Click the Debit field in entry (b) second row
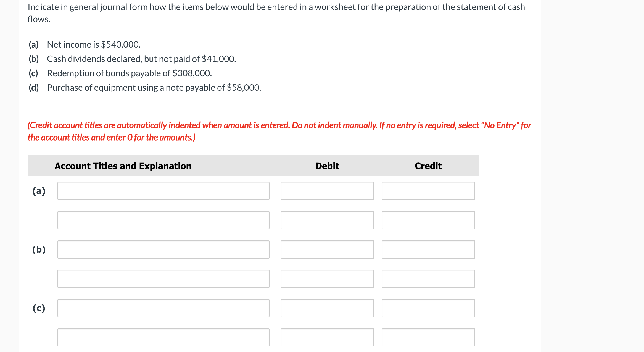This screenshot has width=644, height=352. pyautogui.click(x=327, y=279)
